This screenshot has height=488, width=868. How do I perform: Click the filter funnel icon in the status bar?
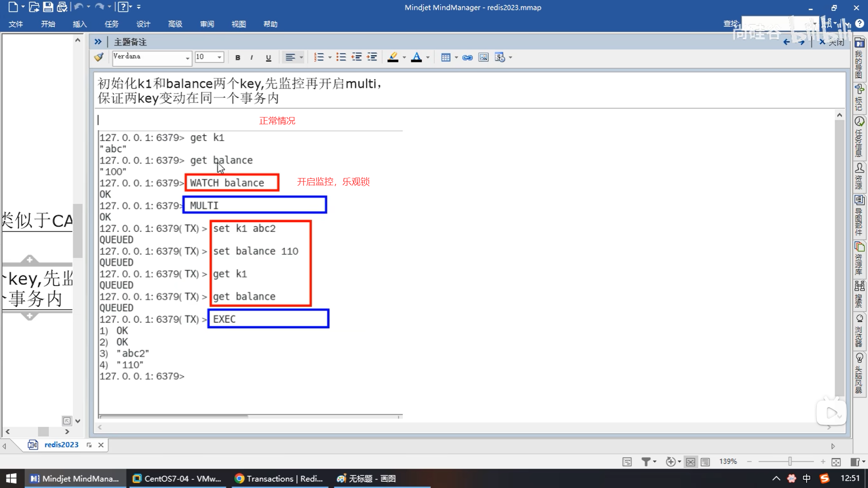646,461
